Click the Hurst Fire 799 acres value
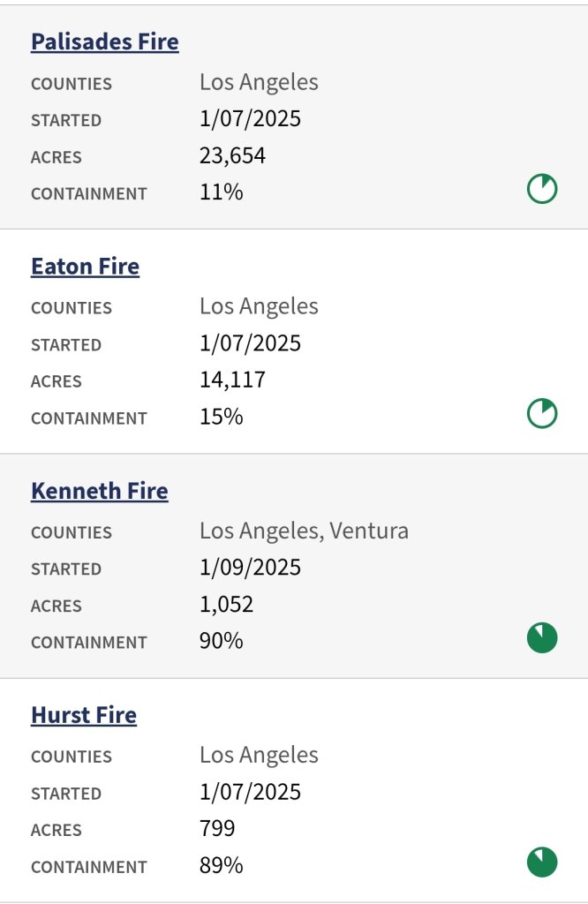Screen dimensions: 588x904 (217, 829)
